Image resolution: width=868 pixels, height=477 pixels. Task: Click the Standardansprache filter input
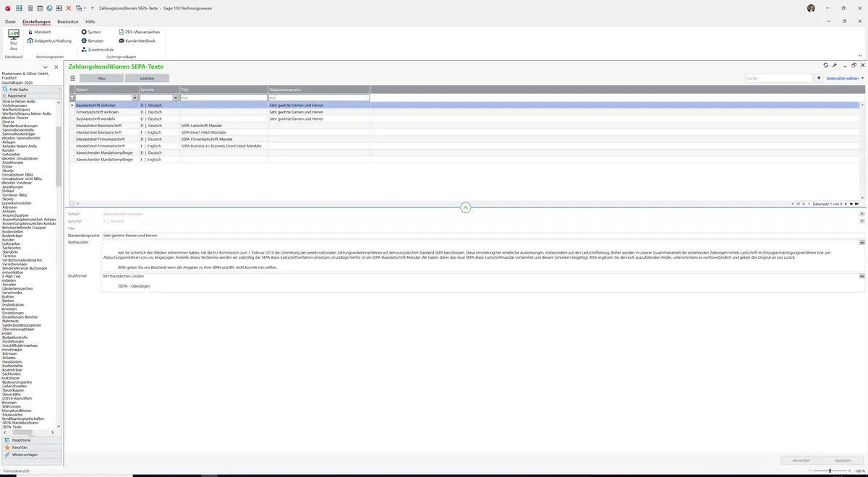click(319, 98)
